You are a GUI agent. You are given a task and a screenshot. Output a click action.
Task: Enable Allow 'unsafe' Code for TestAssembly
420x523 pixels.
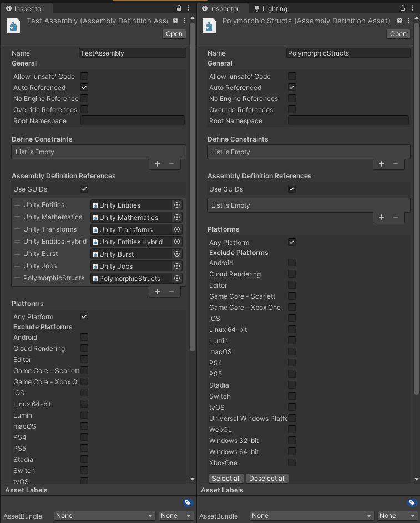(x=84, y=76)
